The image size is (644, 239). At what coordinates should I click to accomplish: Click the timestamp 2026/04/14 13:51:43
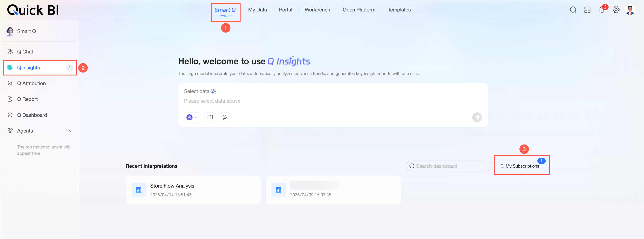(171, 195)
